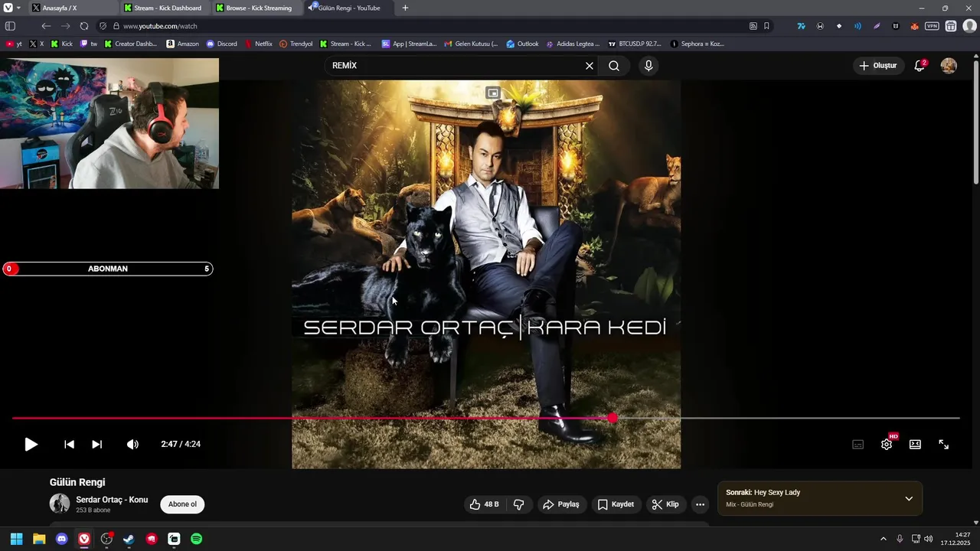
Task: Open the browser profile avatar
Action: (x=969, y=26)
